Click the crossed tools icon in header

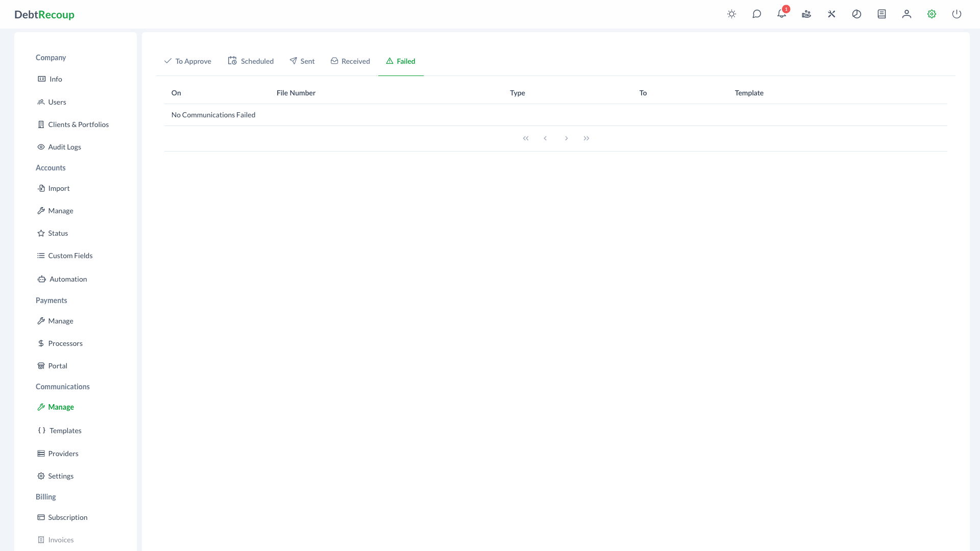831,14
